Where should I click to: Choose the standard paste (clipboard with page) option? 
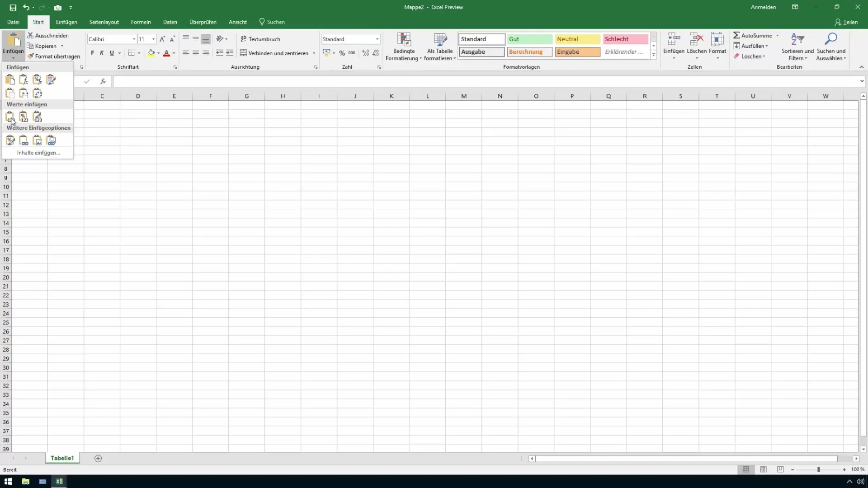pos(10,80)
